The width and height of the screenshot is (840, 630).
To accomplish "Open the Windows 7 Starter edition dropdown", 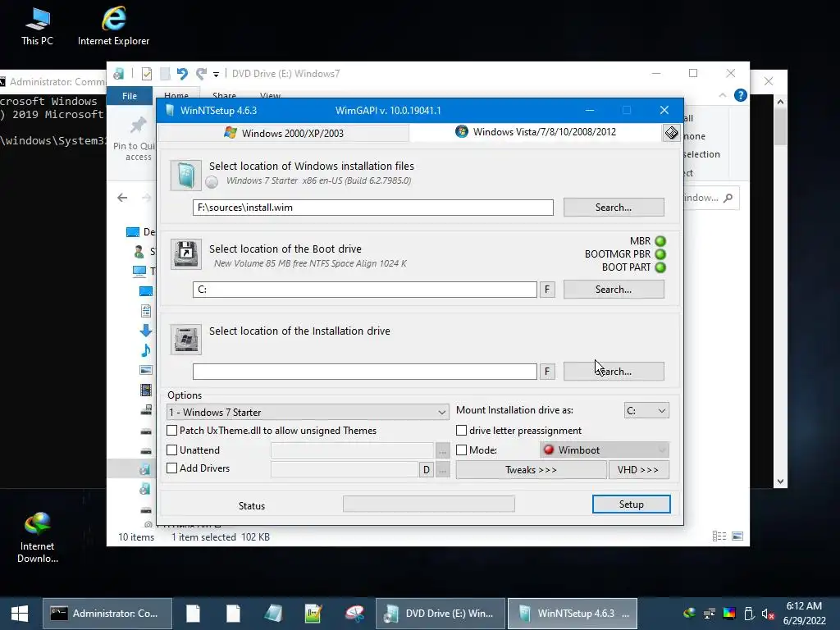I will pos(308,412).
